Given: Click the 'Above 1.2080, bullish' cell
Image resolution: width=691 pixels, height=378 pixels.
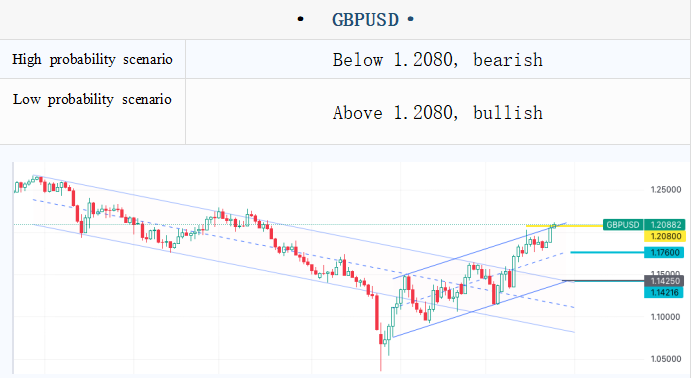Looking at the screenshot, I should 438,113.
